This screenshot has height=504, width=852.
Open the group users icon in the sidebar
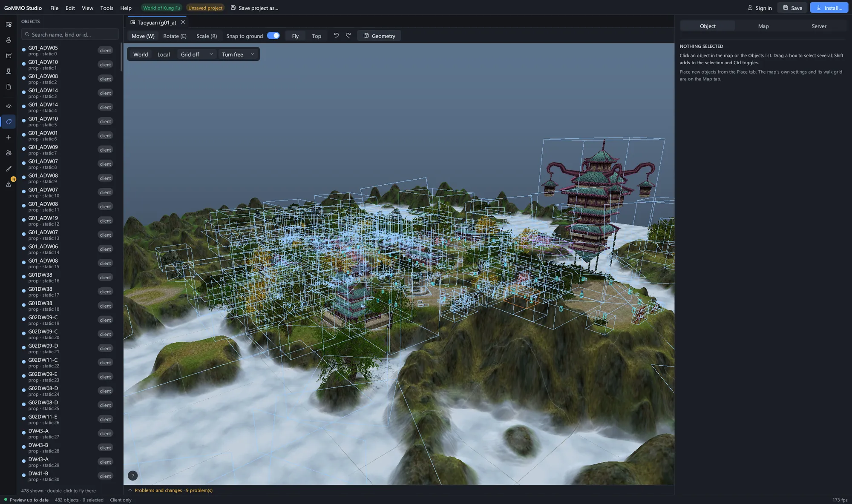[9, 153]
